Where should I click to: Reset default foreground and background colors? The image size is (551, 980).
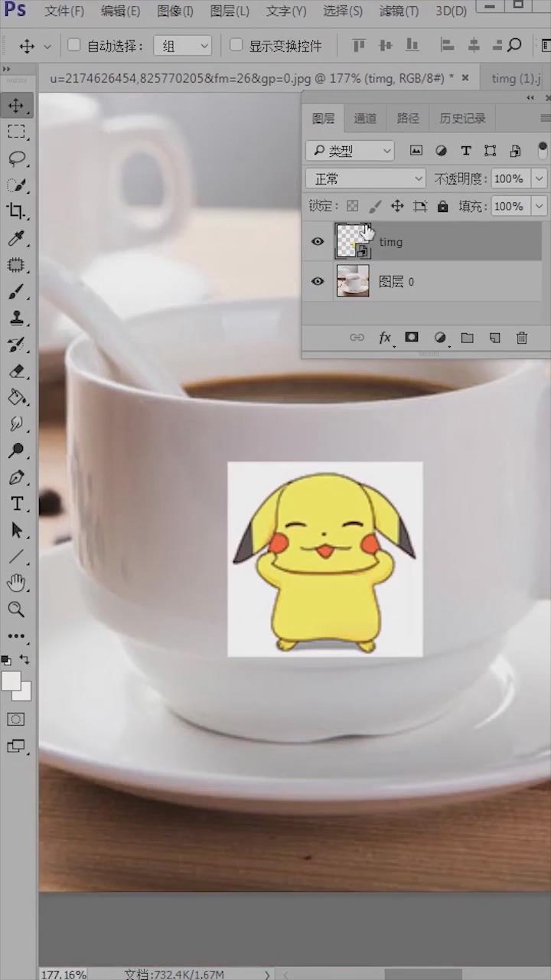tap(6, 659)
